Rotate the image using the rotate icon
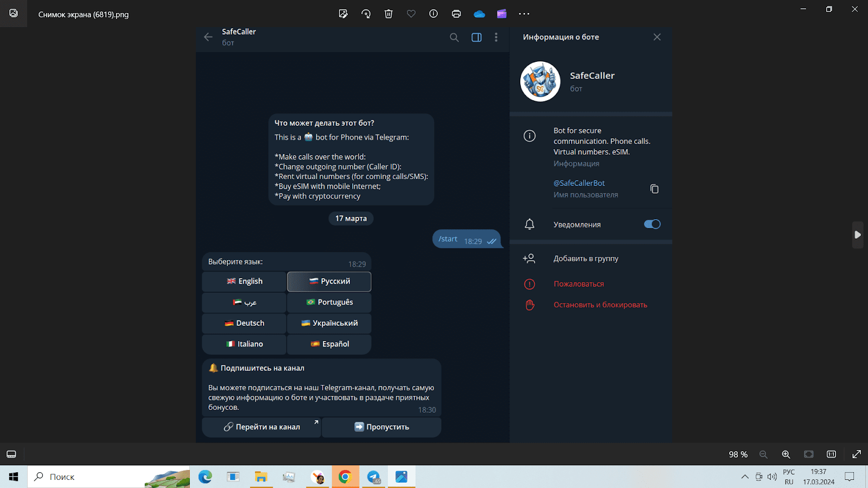The width and height of the screenshot is (868, 488). pyautogui.click(x=366, y=14)
